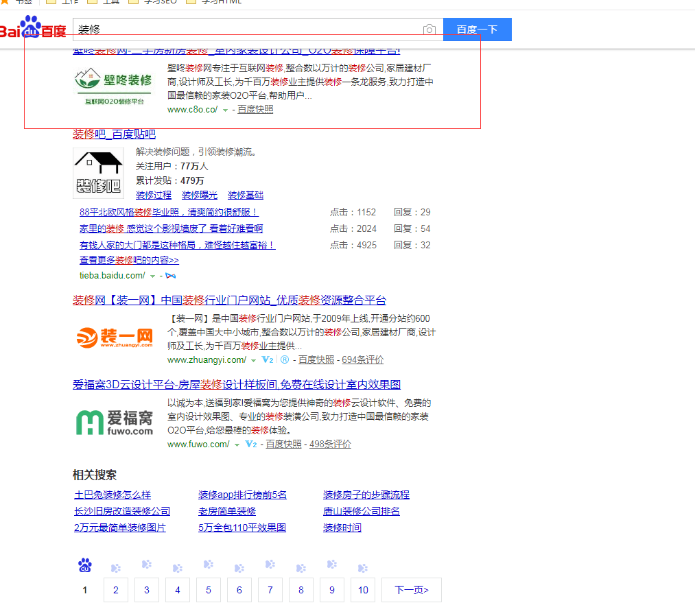Search related term 装修时间
Screen dimensions: 695x616
pyautogui.click(x=342, y=528)
